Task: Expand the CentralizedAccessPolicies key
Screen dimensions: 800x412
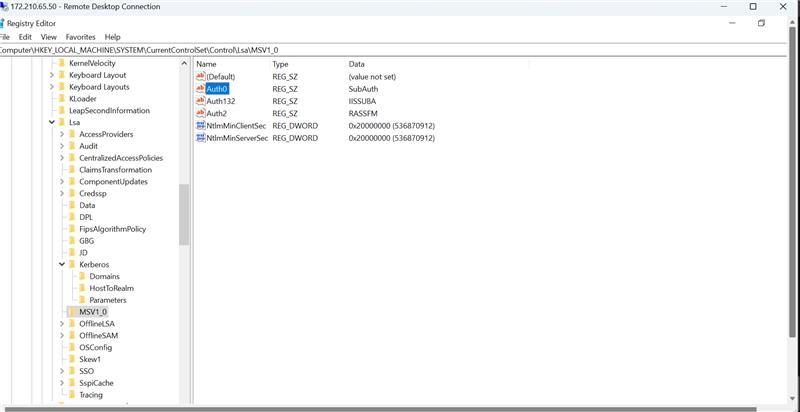Action: [x=62, y=158]
